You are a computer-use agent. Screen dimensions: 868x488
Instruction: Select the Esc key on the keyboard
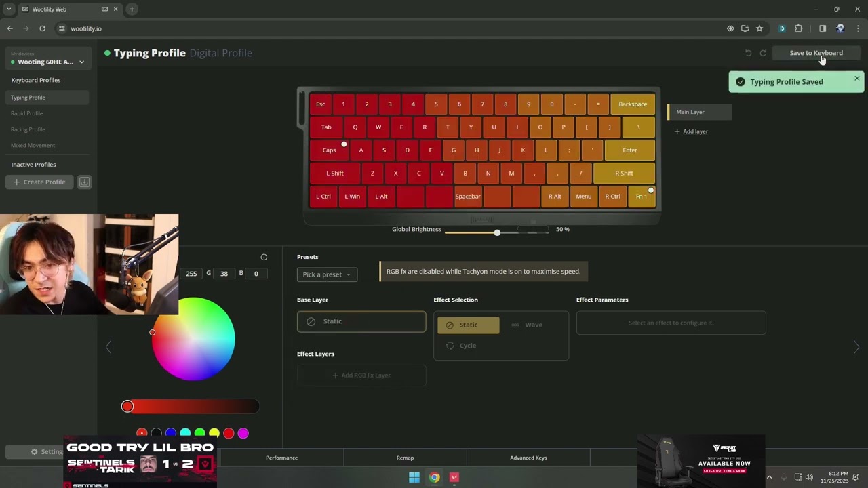[321, 104]
